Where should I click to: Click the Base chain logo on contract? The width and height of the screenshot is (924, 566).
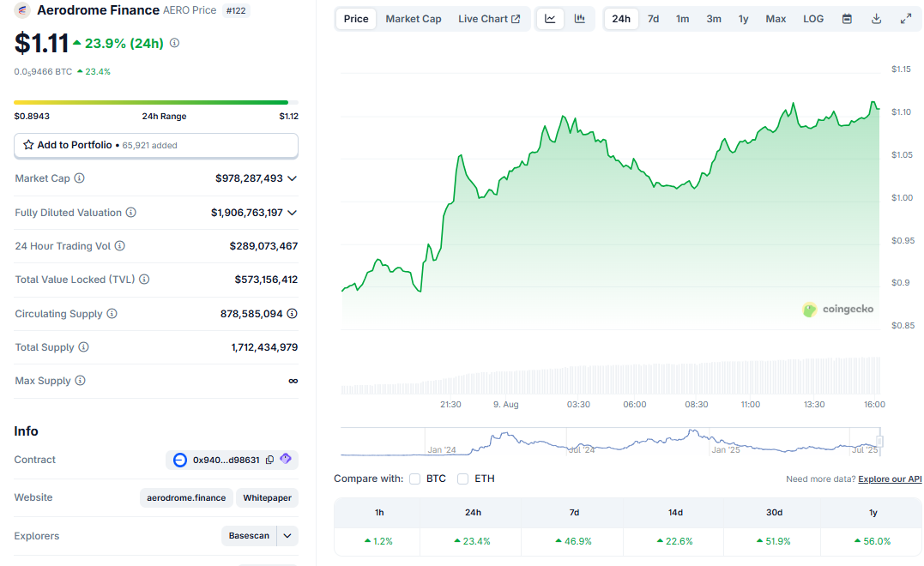click(179, 460)
